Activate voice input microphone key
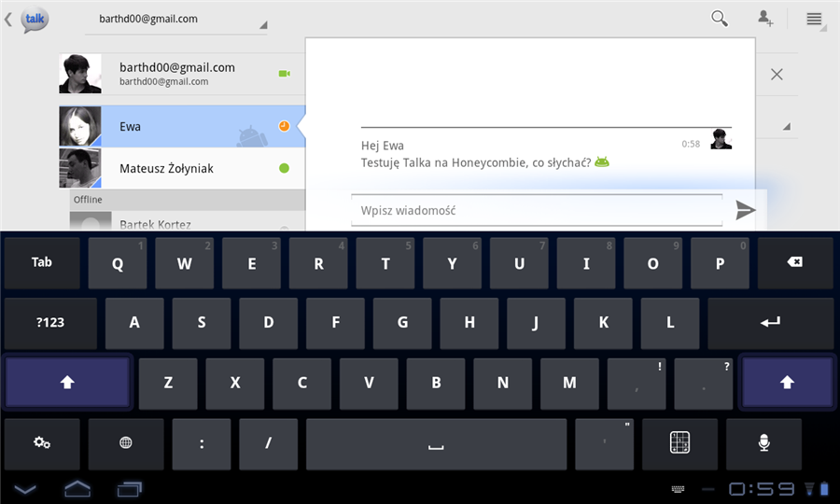Image resolution: width=840 pixels, height=504 pixels. [763, 443]
